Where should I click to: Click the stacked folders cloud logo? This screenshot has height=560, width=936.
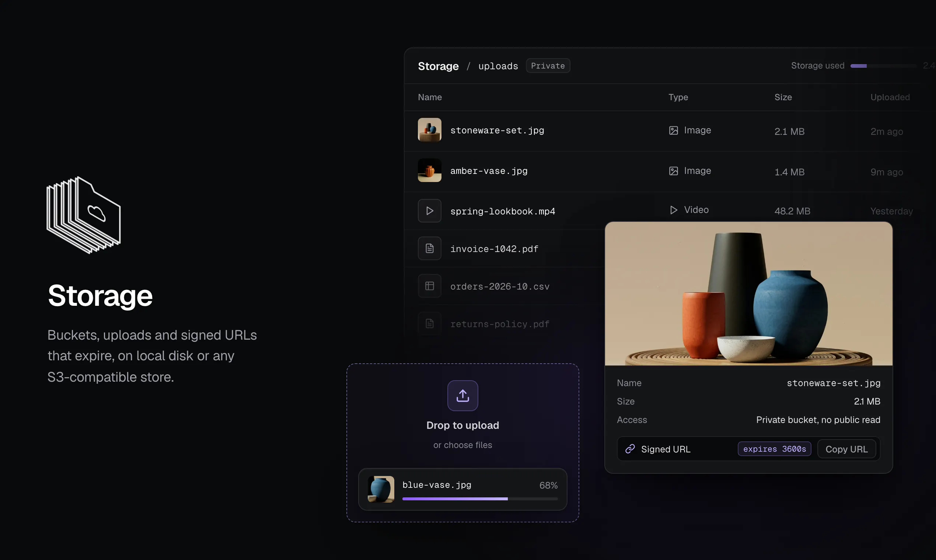(x=83, y=215)
